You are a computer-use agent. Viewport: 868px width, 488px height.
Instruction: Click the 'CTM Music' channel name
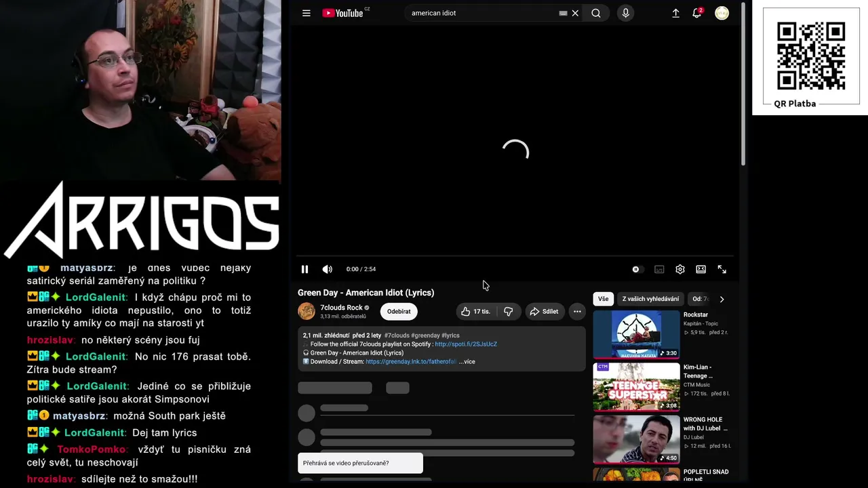pyautogui.click(x=697, y=385)
